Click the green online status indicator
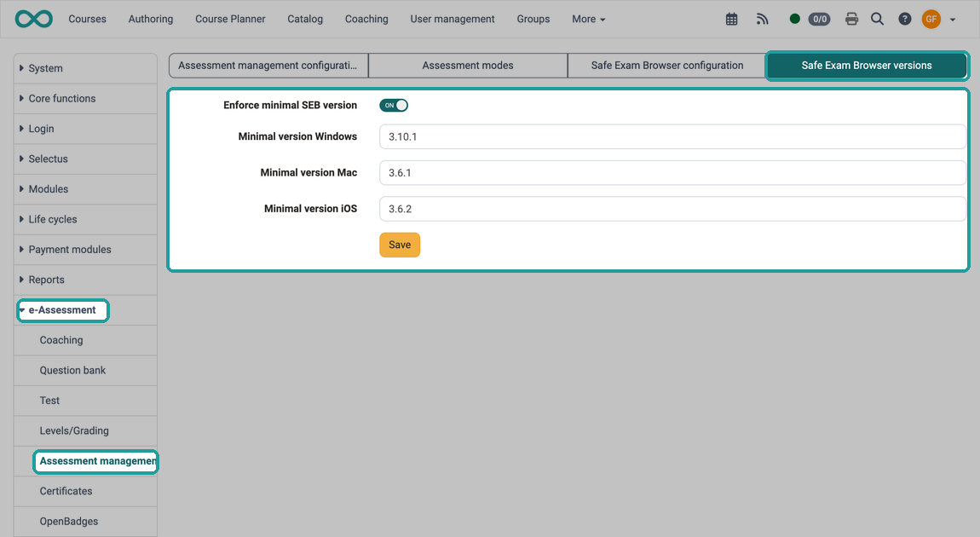980x537 pixels. (794, 19)
